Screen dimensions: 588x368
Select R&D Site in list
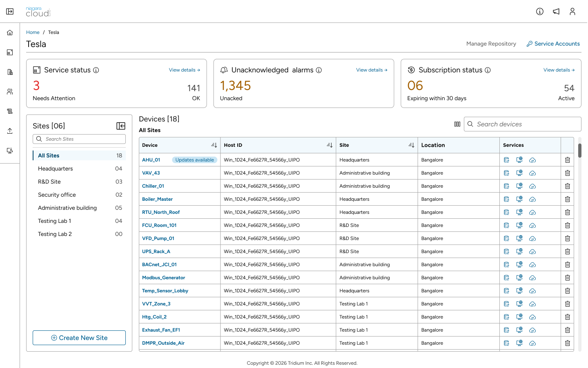[79, 182]
